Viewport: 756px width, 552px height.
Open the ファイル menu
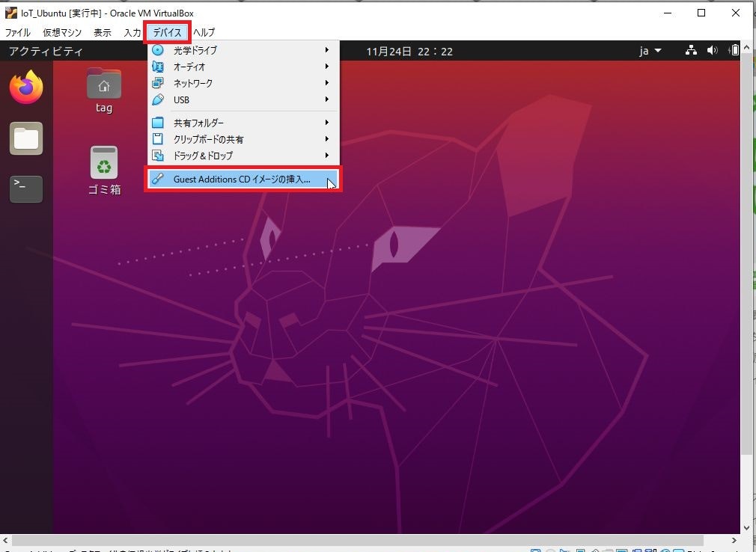[17, 33]
